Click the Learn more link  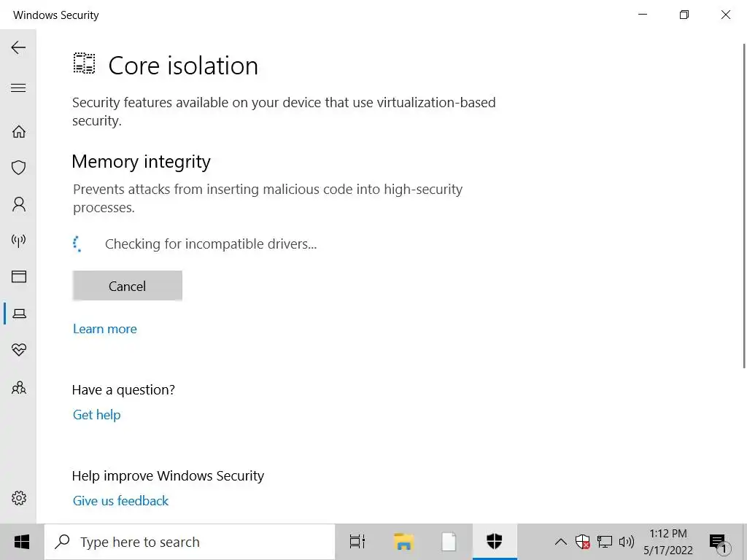point(105,329)
